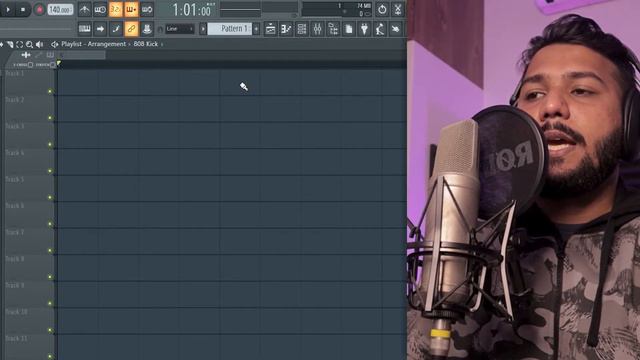
Task: Click the 140 tempo field
Action: pyautogui.click(x=60, y=9)
